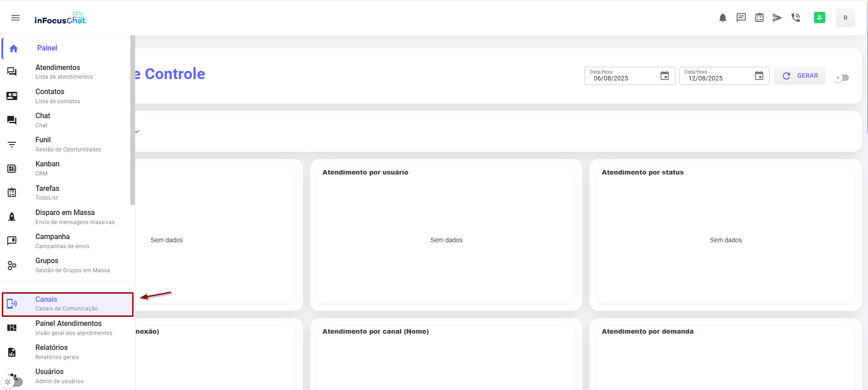Viewport: 868px width, 390px height.
Task: Toggle the dark mode switch at bottom left
Action: click(x=13, y=382)
